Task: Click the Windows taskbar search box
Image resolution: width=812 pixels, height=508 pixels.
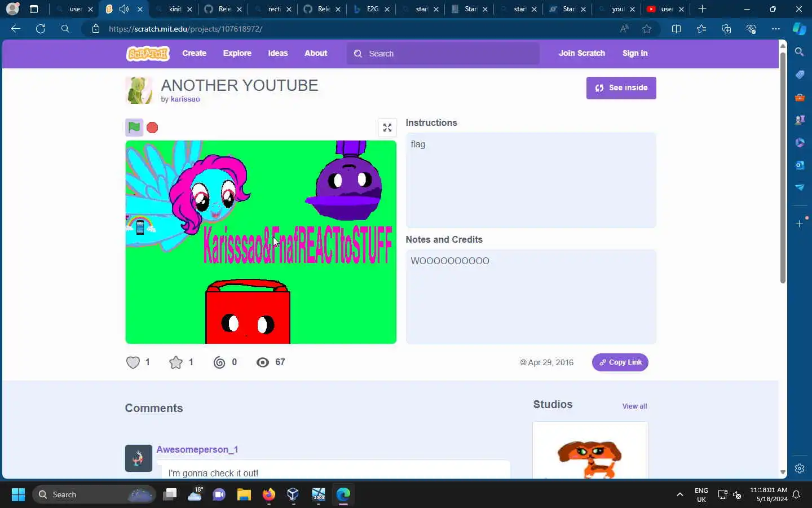Action: tap(94, 494)
